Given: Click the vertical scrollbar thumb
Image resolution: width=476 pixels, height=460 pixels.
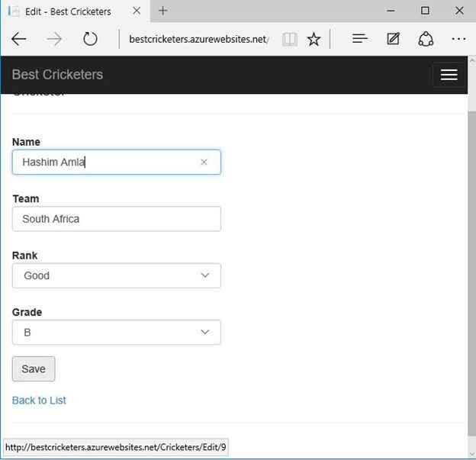Looking at the screenshot, I should pos(471,272).
